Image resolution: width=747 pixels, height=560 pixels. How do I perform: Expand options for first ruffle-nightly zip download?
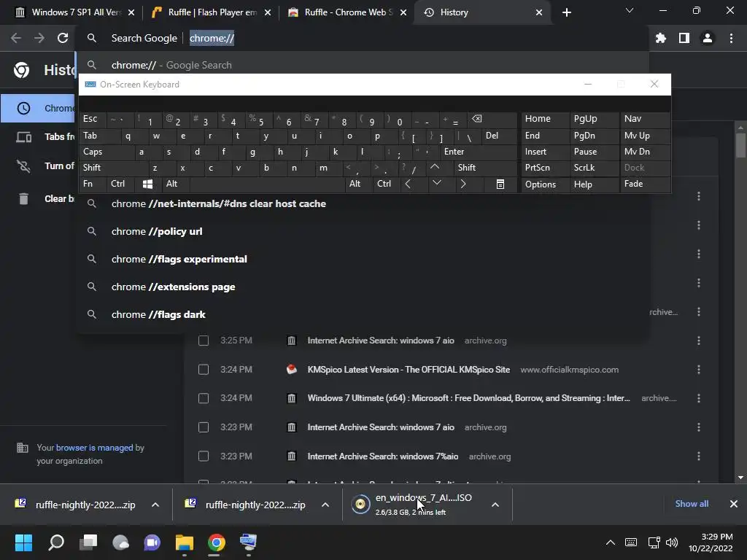click(155, 505)
